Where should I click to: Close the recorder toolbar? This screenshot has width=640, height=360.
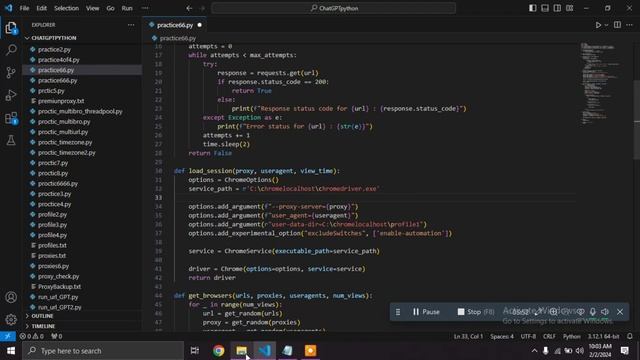pos(620,312)
